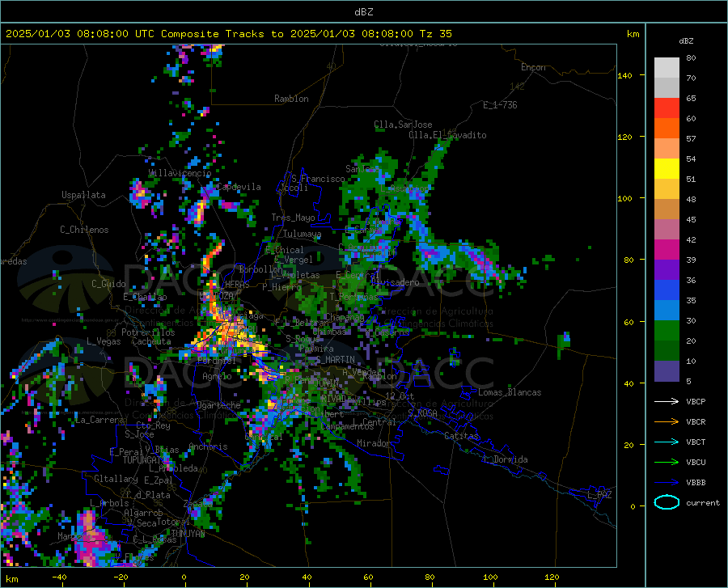Click the 'C_Chilenos' place label
The height and width of the screenshot is (588, 728).
[x=84, y=230]
